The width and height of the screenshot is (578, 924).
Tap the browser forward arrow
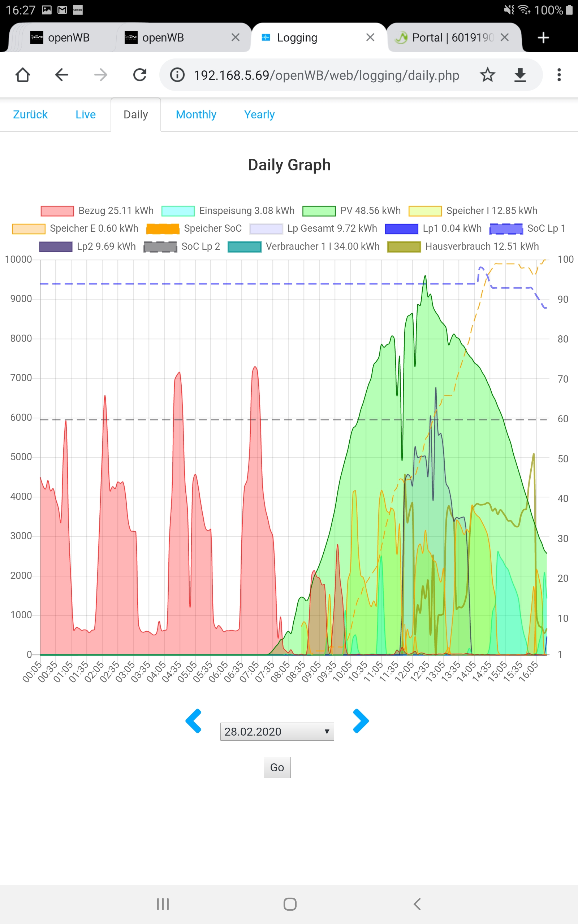(100, 75)
